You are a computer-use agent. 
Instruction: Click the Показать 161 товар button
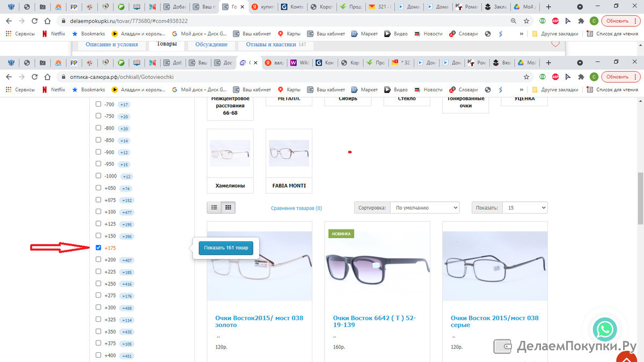[226, 248]
